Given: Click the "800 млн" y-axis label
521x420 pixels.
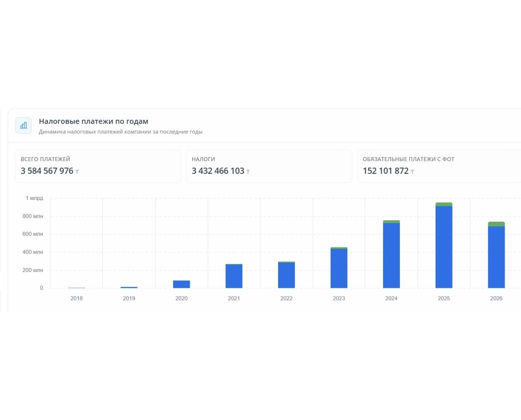Looking at the screenshot, I should click(x=33, y=216).
